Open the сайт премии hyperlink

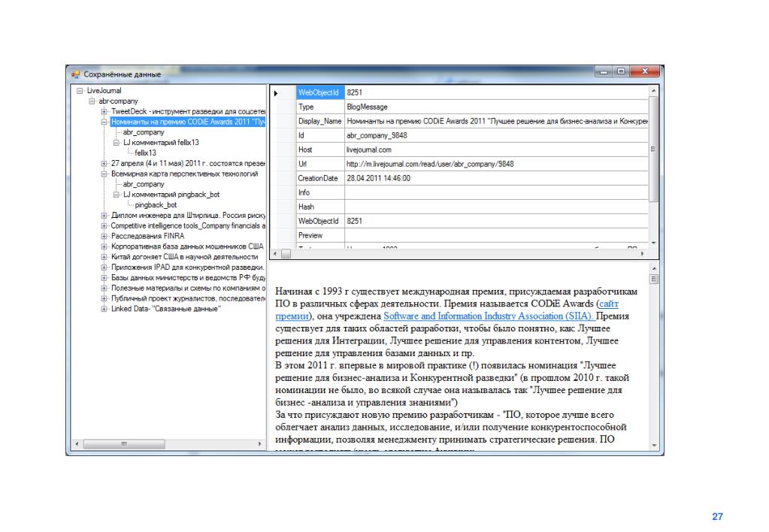coord(609,304)
